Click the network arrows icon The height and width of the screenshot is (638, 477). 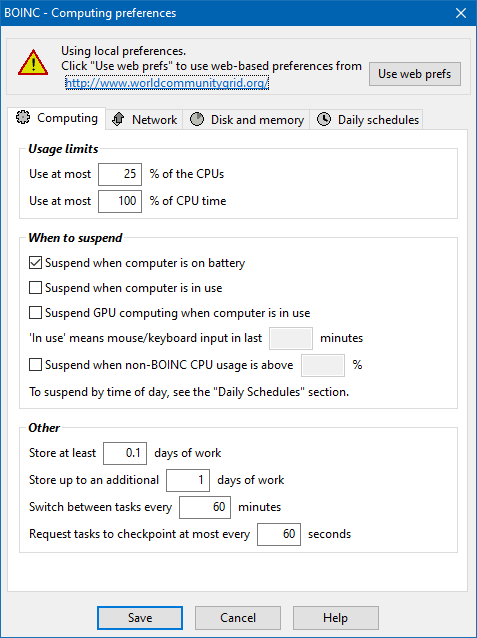118,119
